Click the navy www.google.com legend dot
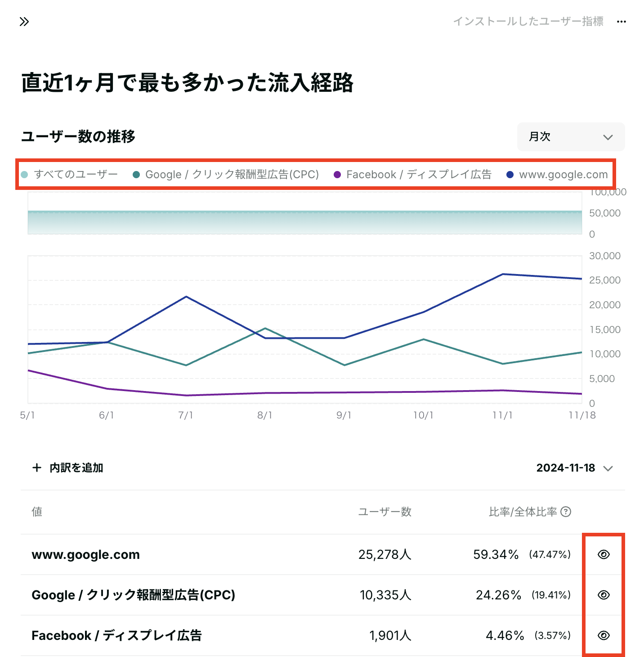 click(x=510, y=175)
